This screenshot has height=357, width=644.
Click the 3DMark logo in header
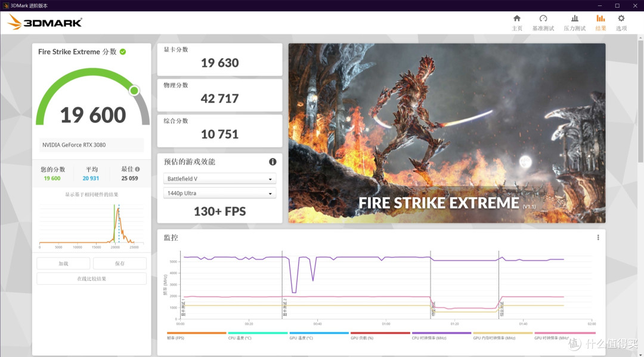(x=45, y=23)
